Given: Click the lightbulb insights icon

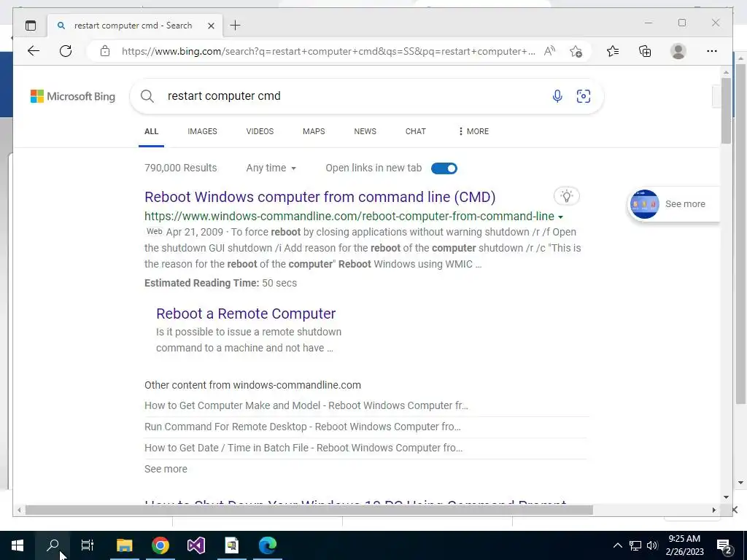Looking at the screenshot, I should (566, 195).
